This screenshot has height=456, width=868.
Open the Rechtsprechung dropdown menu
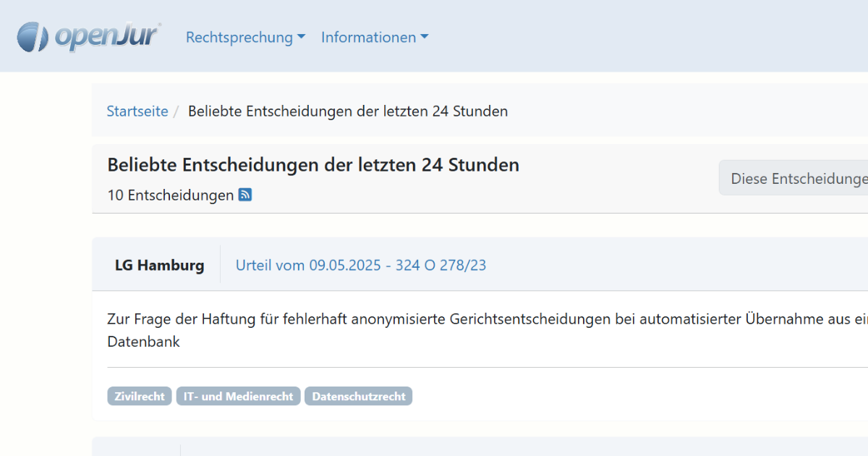coord(245,37)
